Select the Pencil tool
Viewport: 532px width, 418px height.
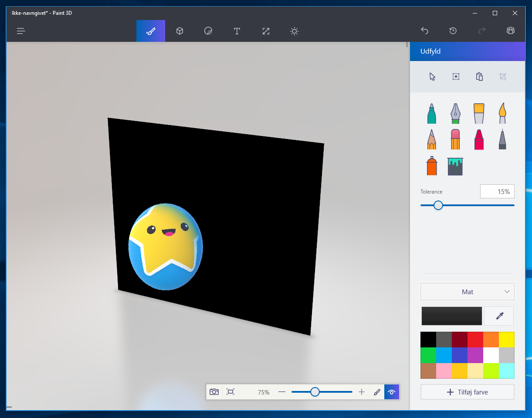point(432,139)
